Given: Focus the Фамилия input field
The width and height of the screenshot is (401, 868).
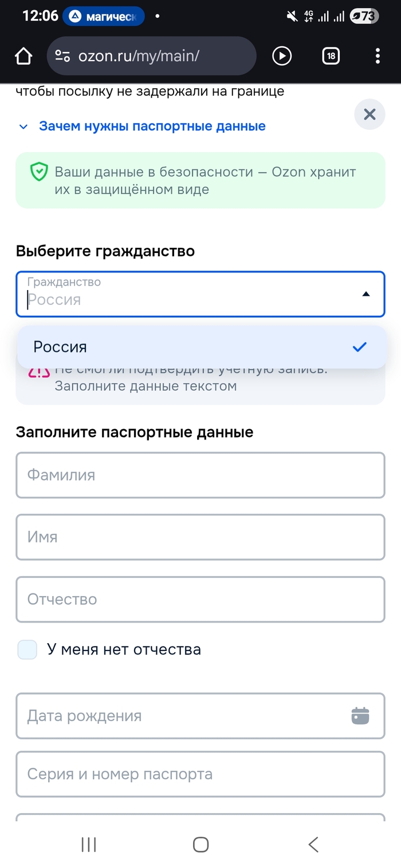Looking at the screenshot, I should (200, 475).
